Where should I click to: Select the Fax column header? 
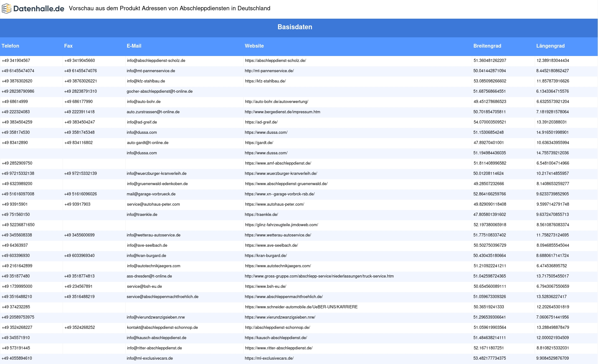[68, 46]
